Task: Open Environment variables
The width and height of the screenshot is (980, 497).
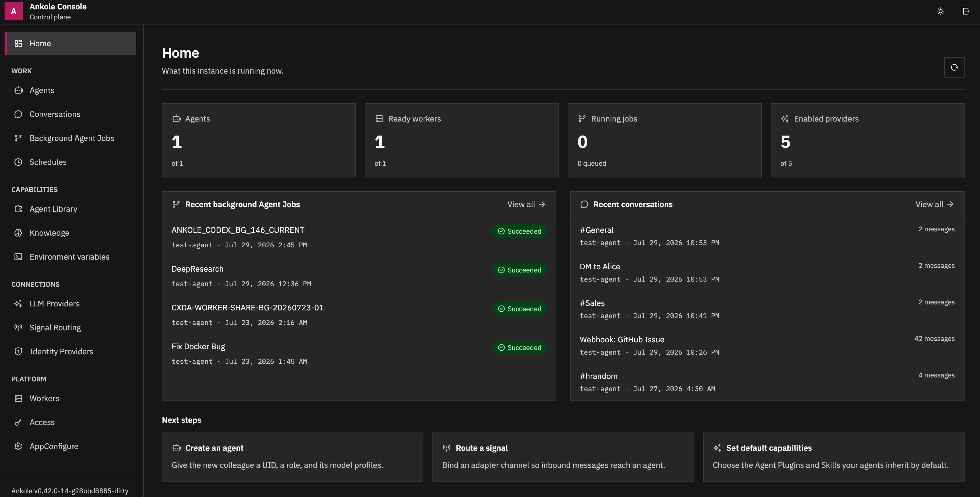Action: point(70,257)
